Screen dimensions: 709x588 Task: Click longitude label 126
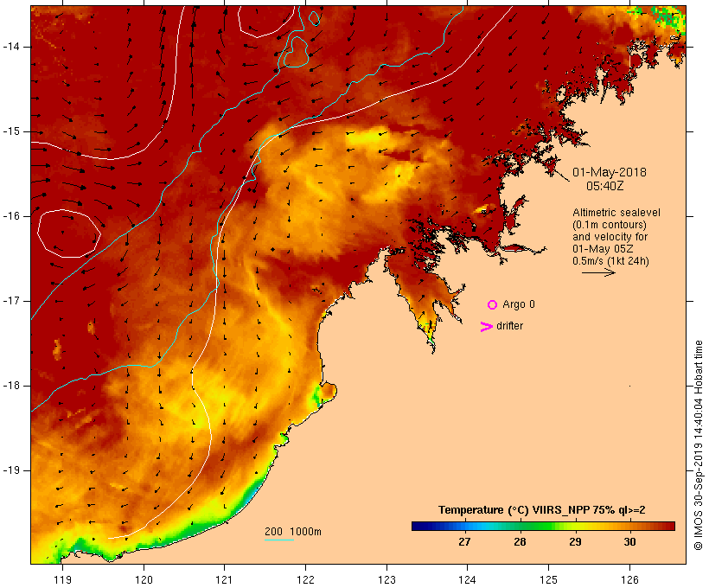[629, 579]
